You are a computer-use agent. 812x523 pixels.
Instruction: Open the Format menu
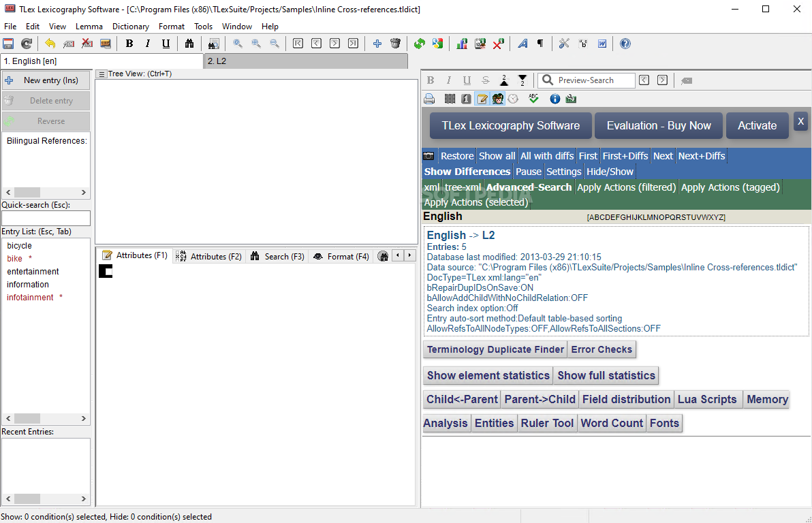pos(172,27)
